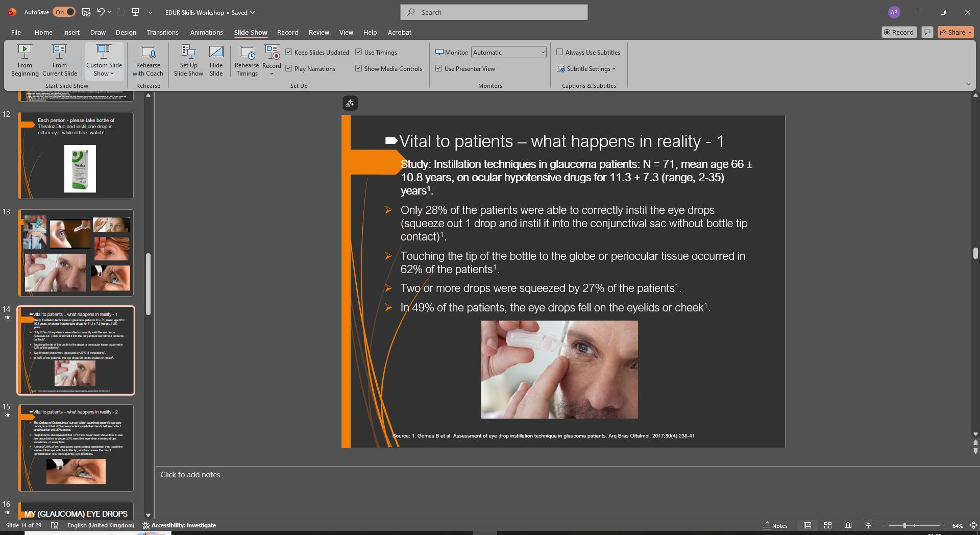Switch to Reading View in status bar
The width and height of the screenshot is (980, 535).
pyautogui.click(x=848, y=525)
